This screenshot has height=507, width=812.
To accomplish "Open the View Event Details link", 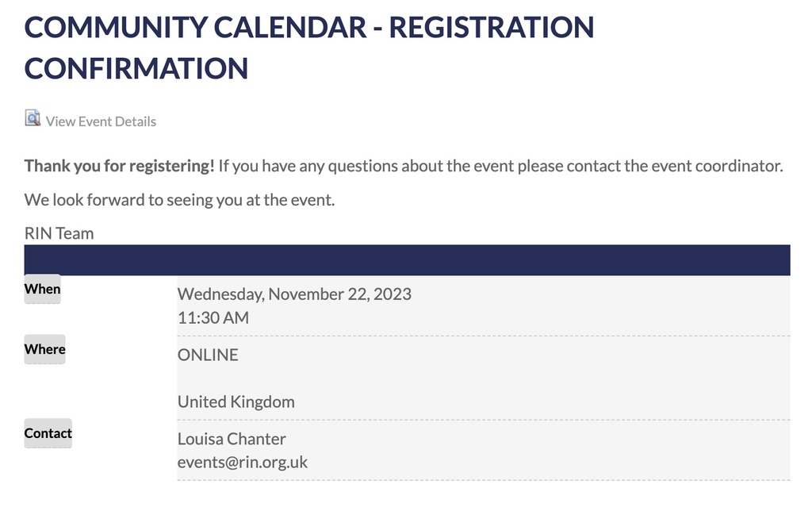I will (x=101, y=121).
